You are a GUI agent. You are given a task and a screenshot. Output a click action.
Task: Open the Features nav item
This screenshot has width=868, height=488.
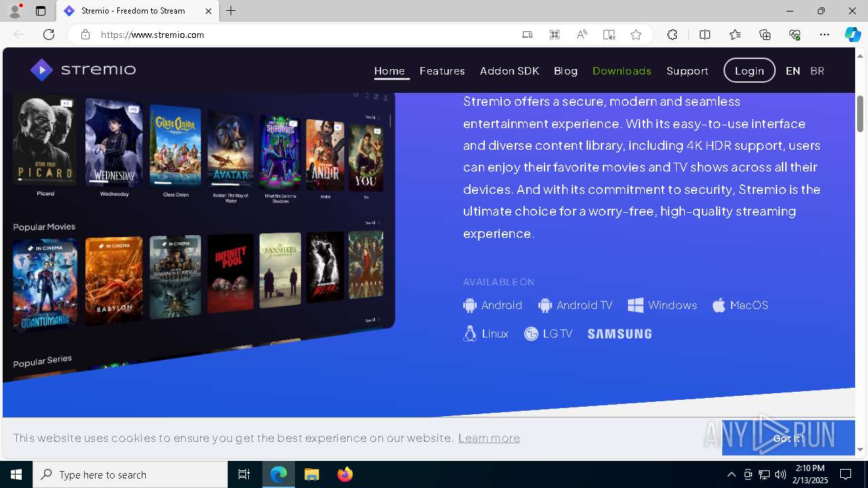coord(442,70)
